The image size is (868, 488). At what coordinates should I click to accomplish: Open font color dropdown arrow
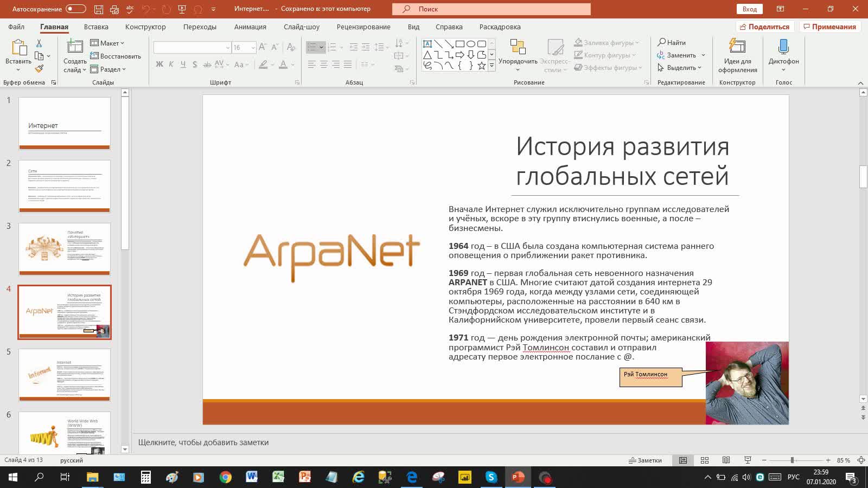click(x=293, y=65)
